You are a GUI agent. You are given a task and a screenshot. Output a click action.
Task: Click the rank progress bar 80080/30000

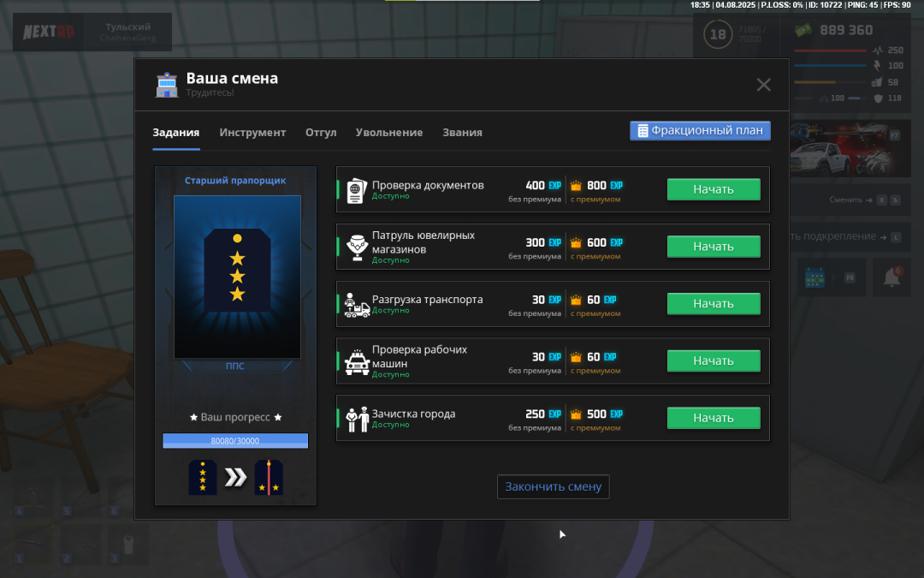[x=235, y=441]
